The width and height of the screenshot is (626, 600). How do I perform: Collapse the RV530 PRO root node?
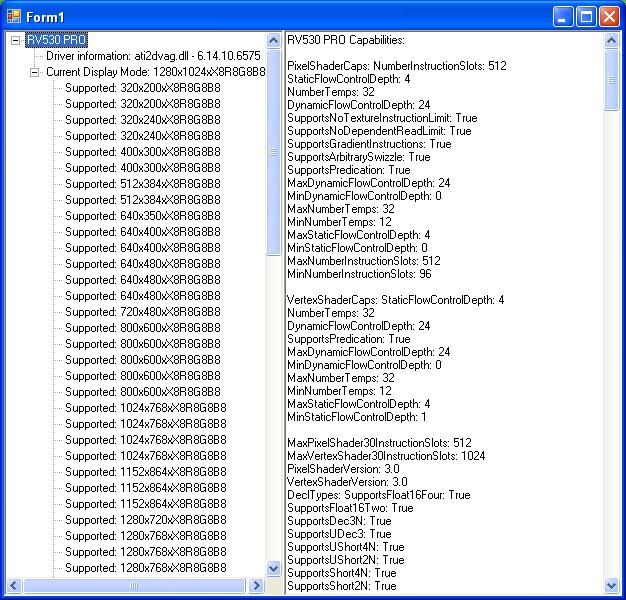[15, 40]
